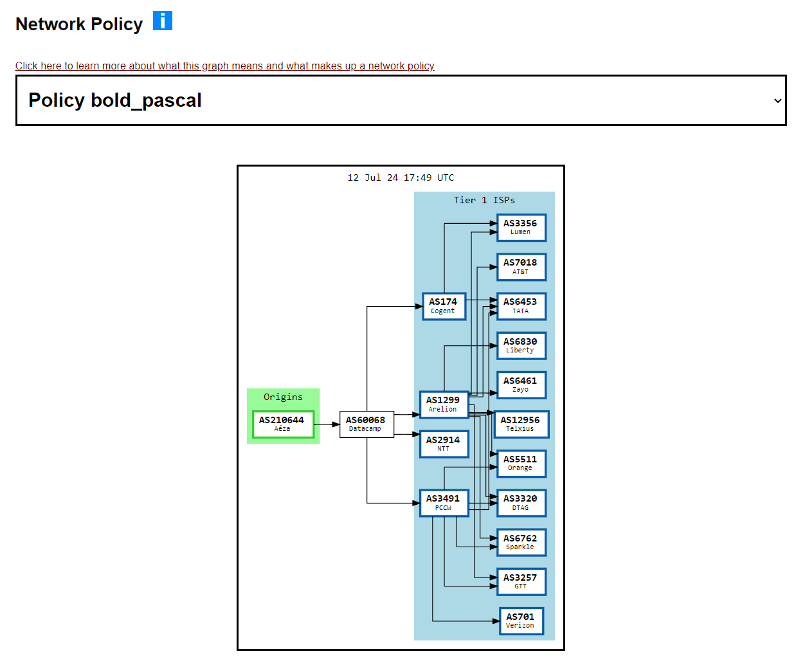
Task: Select the AS6461 Zayo node
Action: coord(521,385)
